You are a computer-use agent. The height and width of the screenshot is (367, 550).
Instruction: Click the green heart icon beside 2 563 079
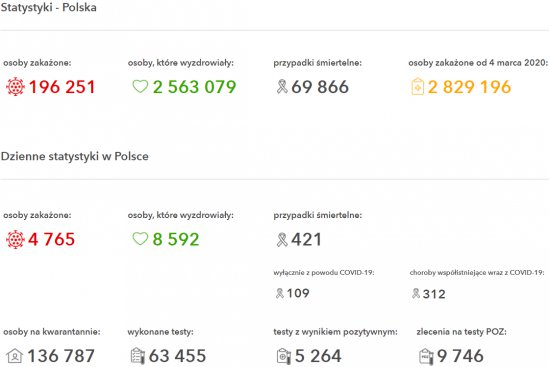140,86
